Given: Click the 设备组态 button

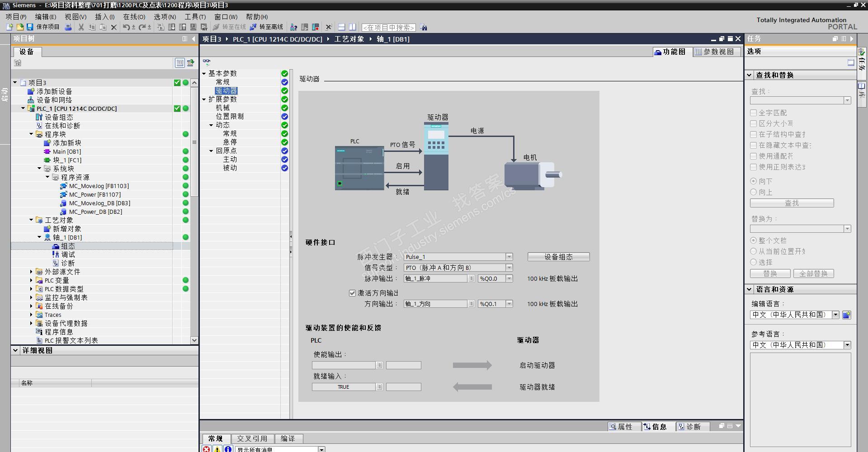Looking at the screenshot, I should 558,257.
